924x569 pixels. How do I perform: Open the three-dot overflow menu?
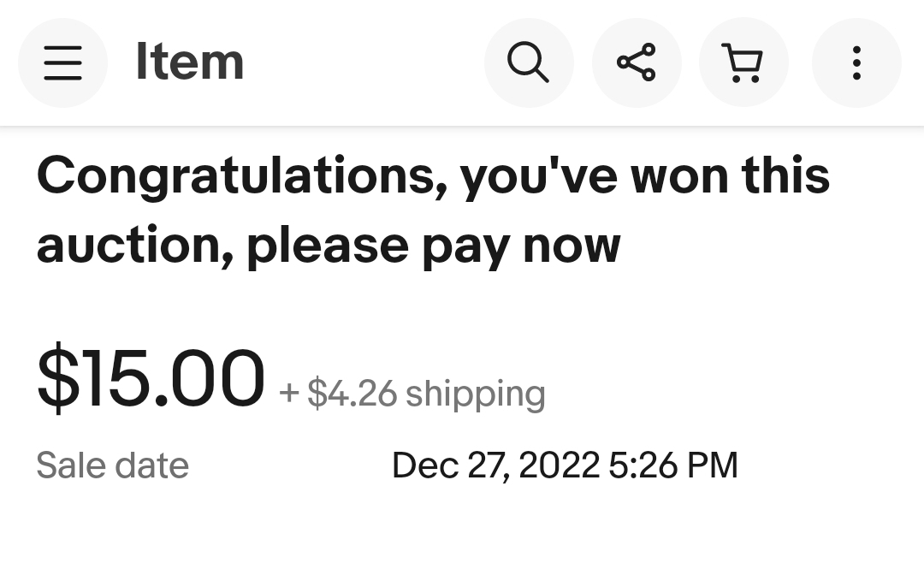[856, 62]
